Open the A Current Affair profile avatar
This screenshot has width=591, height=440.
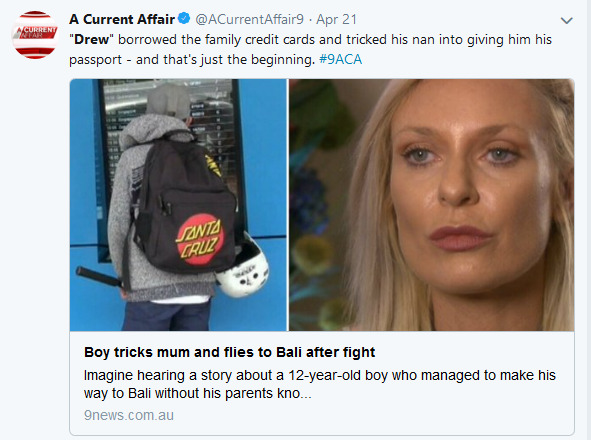[35, 35]
